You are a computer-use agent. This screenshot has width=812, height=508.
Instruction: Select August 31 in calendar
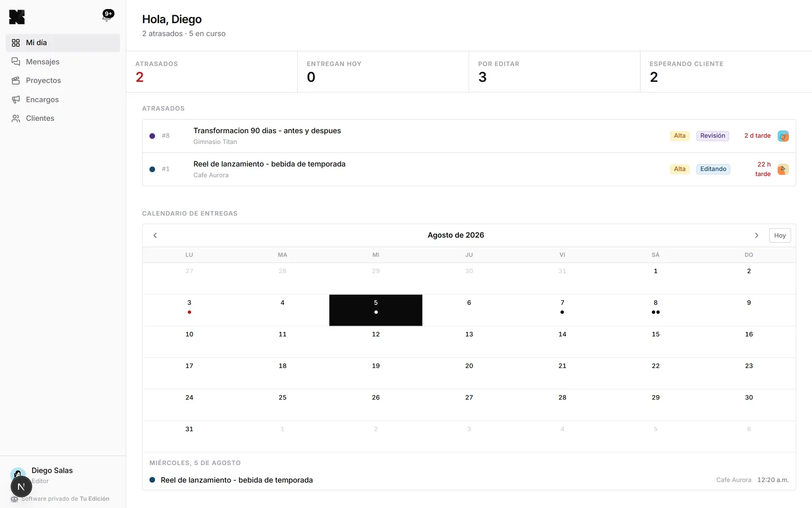pos(189,437)
